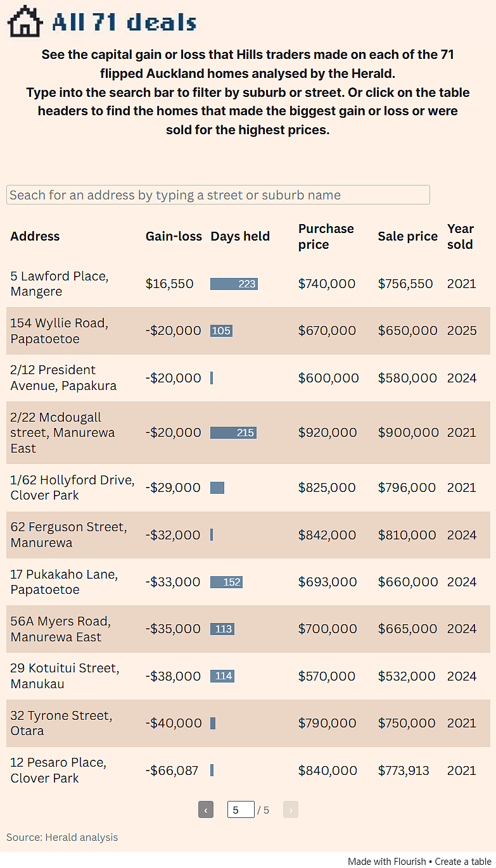Click the address search bar
Image resolution: width=496 pixels, height=868 pixels.
218,194
